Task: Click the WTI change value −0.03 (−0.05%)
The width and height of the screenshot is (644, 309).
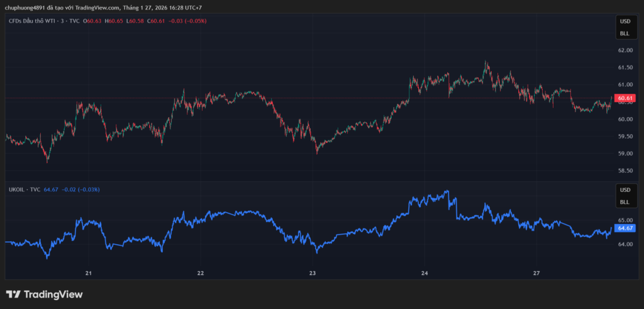Action: point(186,21)
